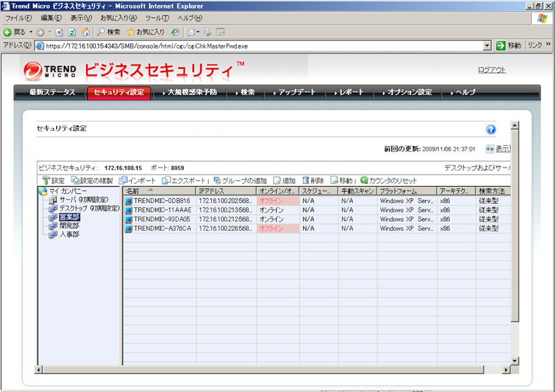Image resolution: width=556 pixels, height=392 pixels.
Task: Select サーバ (初期設定) tree group
Action: [83, 199]
